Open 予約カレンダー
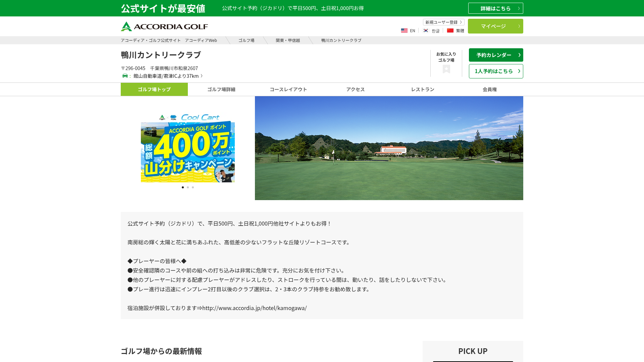This screenshot has height=362, width=644. tap(496, 55)
